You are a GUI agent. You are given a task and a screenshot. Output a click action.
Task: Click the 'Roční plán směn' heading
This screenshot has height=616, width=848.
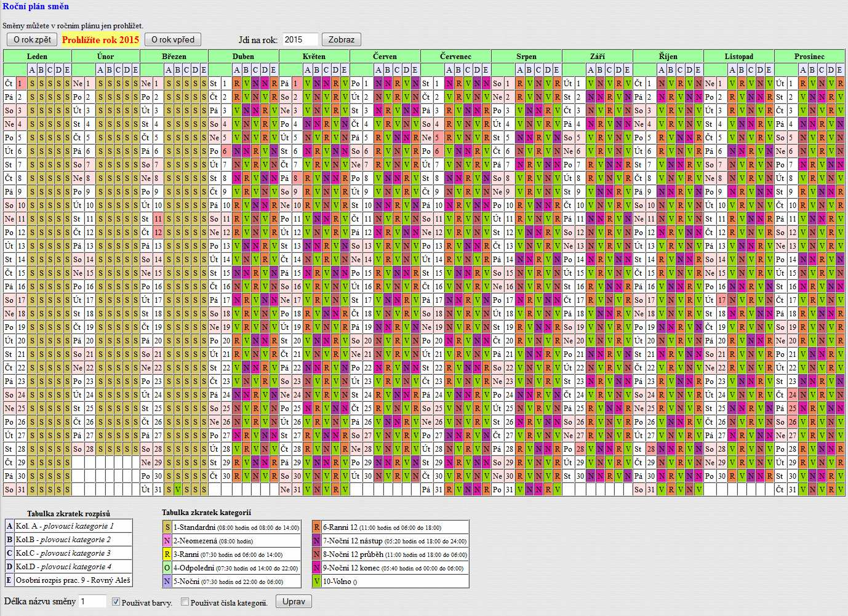click(36, 6)
